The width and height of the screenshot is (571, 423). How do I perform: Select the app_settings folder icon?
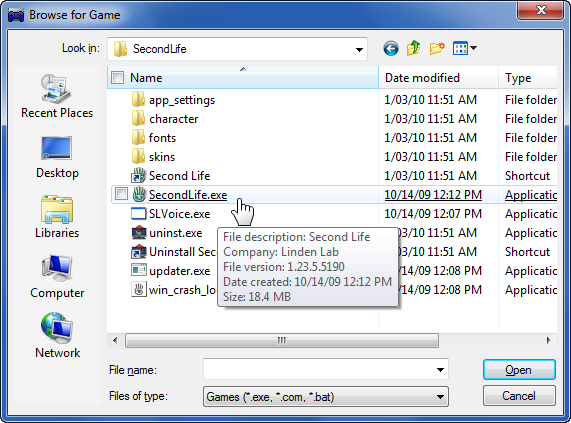click(138, 100)
